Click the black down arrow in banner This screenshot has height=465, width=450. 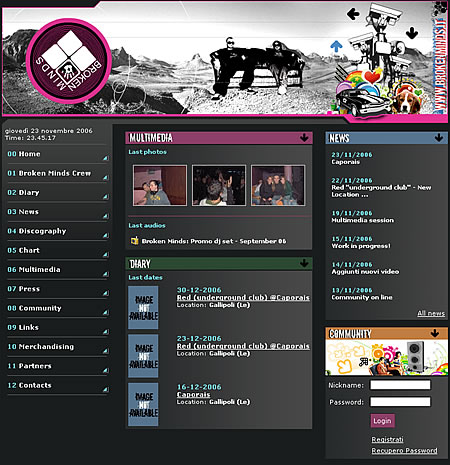(x=412, y=33)
